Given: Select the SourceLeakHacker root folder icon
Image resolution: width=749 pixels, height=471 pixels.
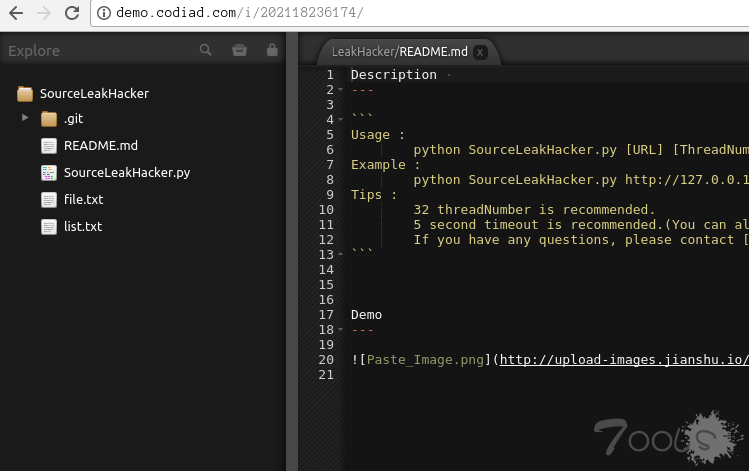Looking at the screenshot, I should pos(25,94).
